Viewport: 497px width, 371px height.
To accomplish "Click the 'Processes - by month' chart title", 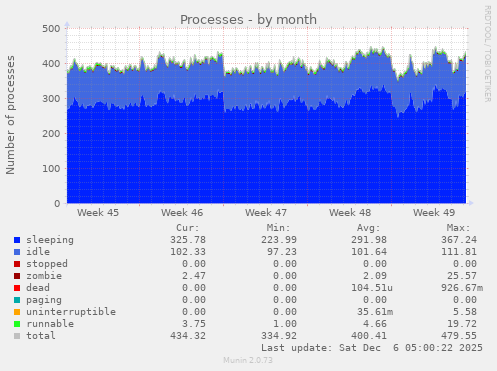I will [248, 20].
